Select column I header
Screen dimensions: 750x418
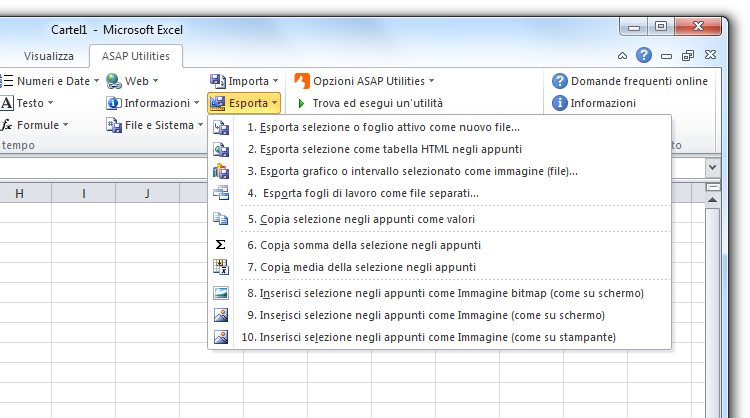click(84, 193)
